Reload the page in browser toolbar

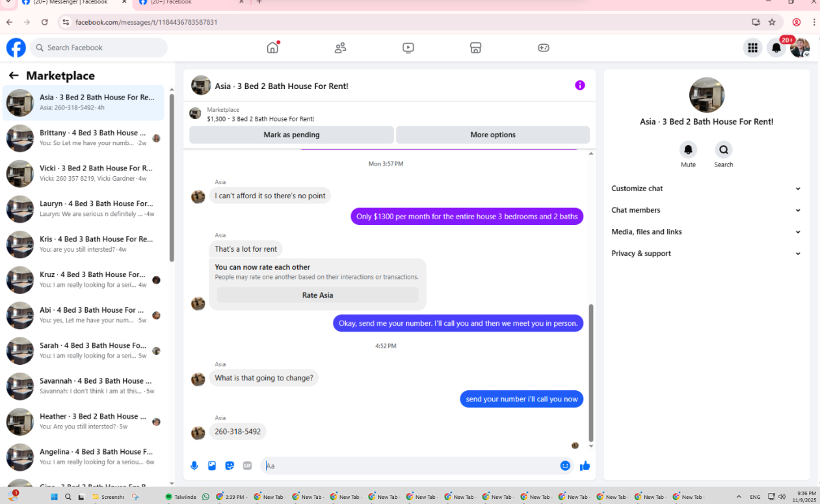point(44,22)
